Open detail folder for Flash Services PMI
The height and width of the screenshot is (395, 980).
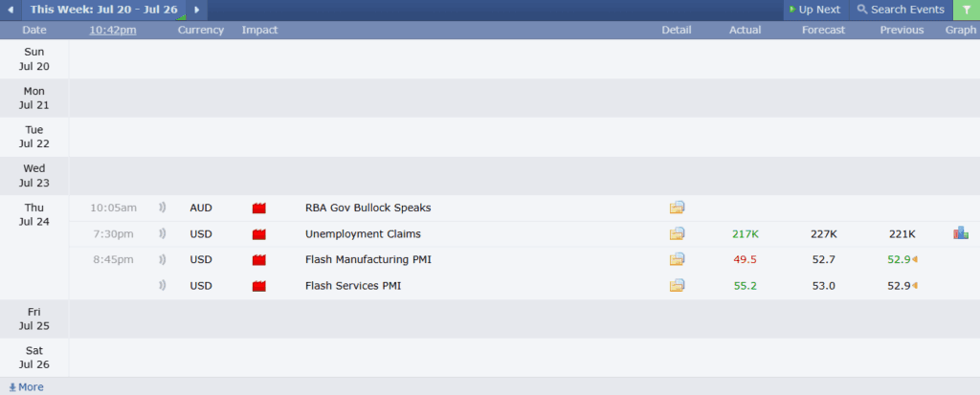point(678,285)
